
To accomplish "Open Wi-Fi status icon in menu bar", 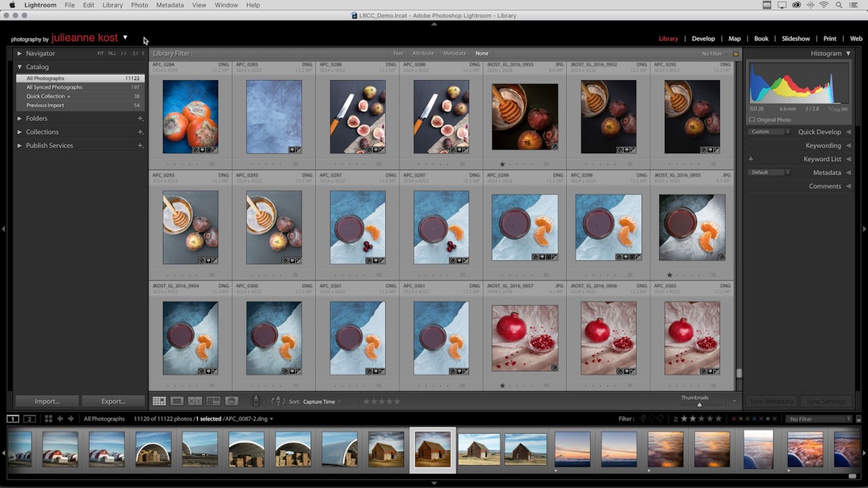I will click(824, 5).
